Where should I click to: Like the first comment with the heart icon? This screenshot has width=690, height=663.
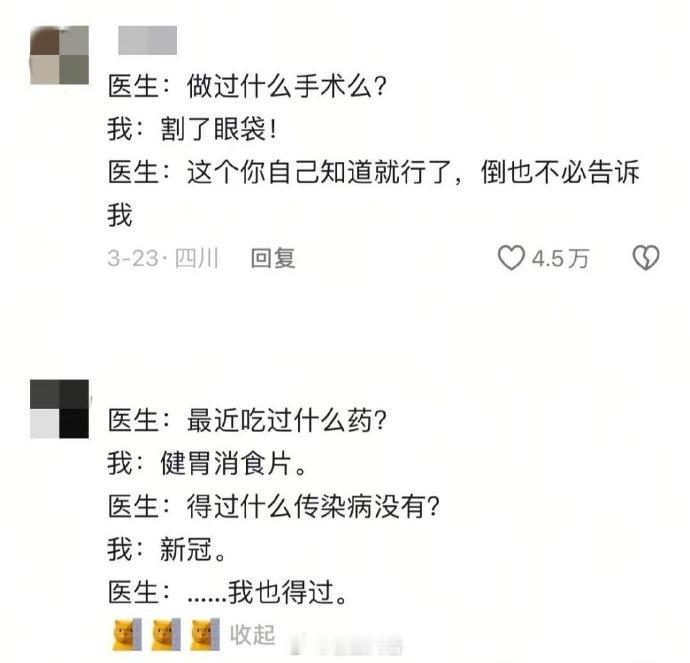click(511, 257)
